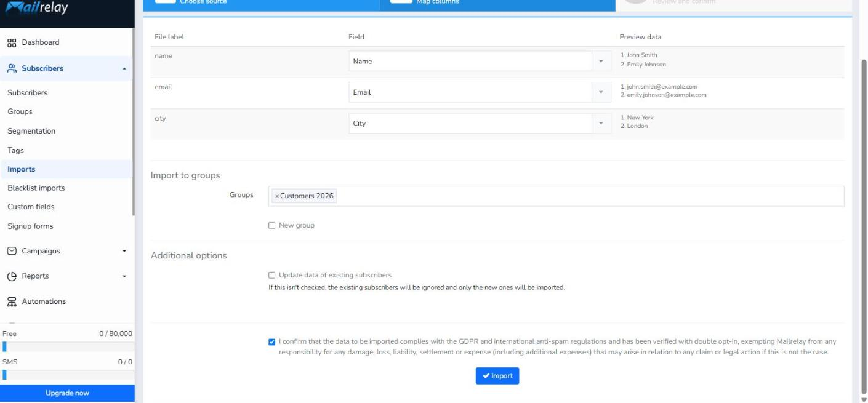Image resolution: width=868 pixels, height=403 pixels.
Task: Enable Update data of existing subscribers
Action: [x=272, y=276]
